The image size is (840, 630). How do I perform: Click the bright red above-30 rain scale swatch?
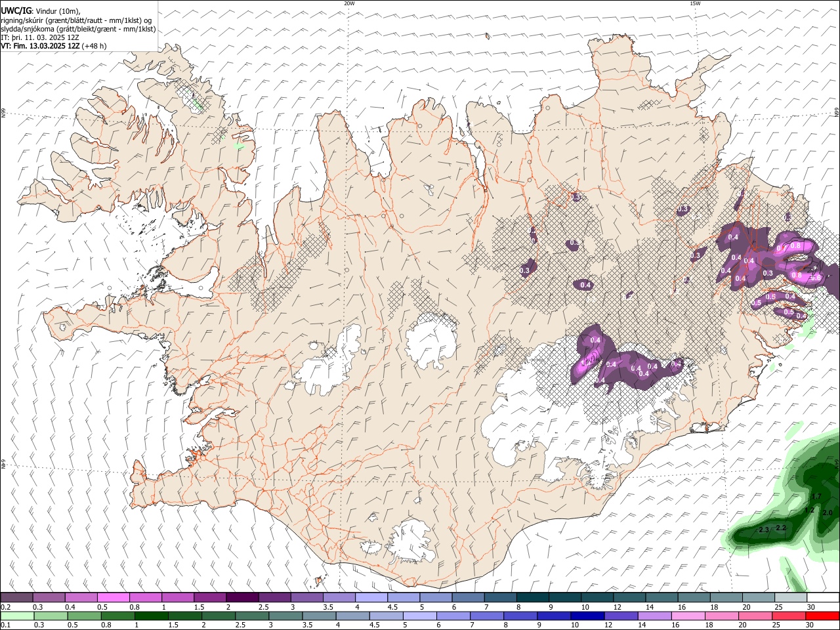[x=822, y=616]
